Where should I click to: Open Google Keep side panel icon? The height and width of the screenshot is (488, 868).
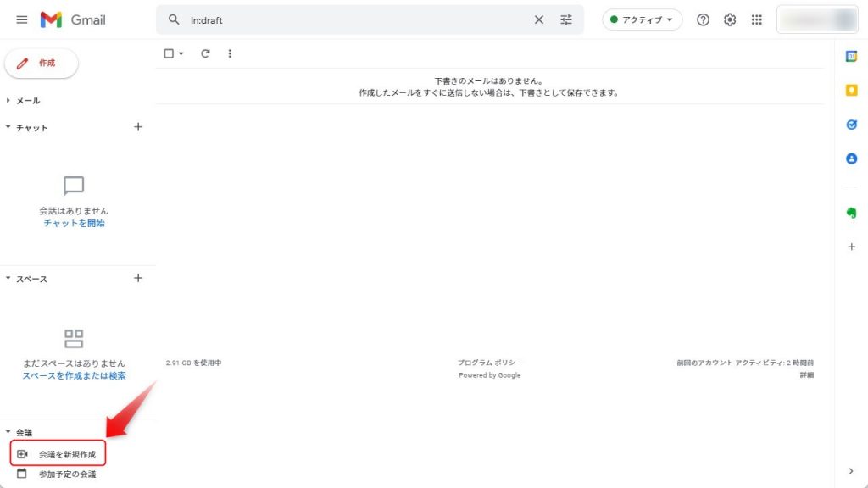click(x=851, y=90)
